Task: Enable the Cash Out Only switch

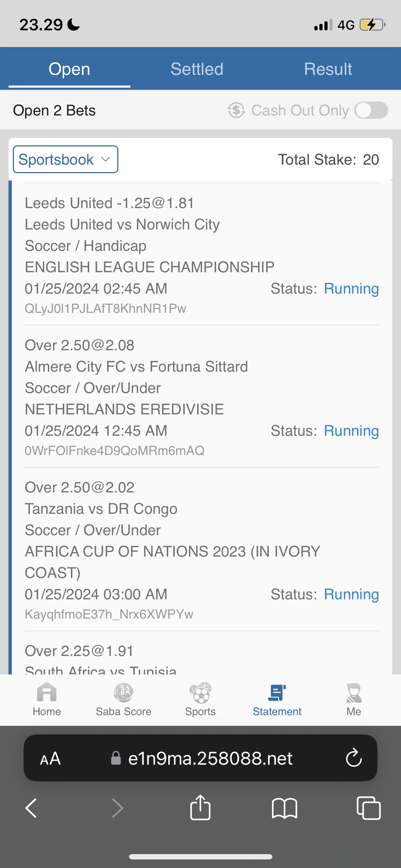Action: pos(371,110)
